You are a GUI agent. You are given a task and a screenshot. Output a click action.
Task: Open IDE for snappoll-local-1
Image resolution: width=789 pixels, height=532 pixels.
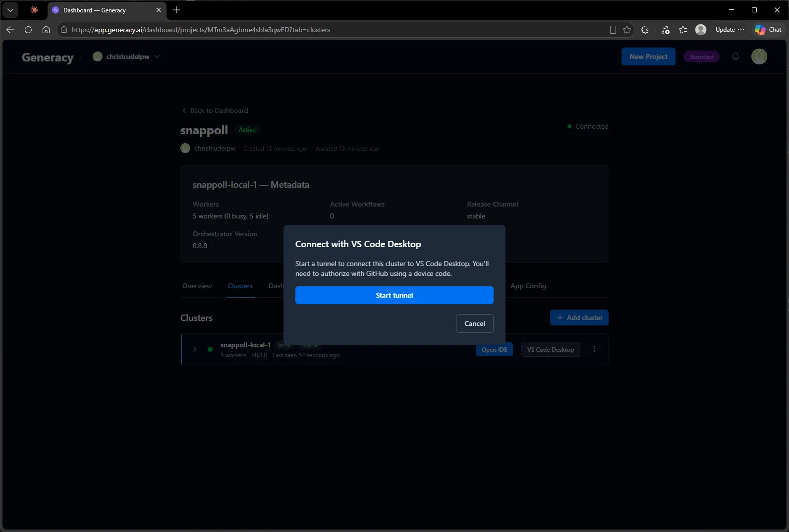point(494,350)
